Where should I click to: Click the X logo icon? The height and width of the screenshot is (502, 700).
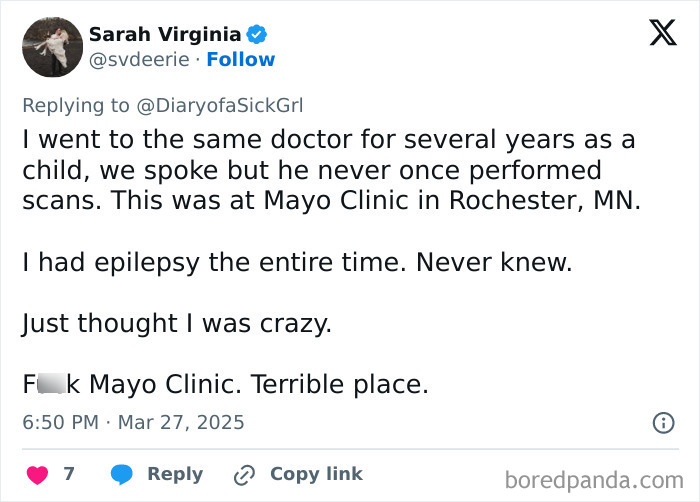click(656, 34)
